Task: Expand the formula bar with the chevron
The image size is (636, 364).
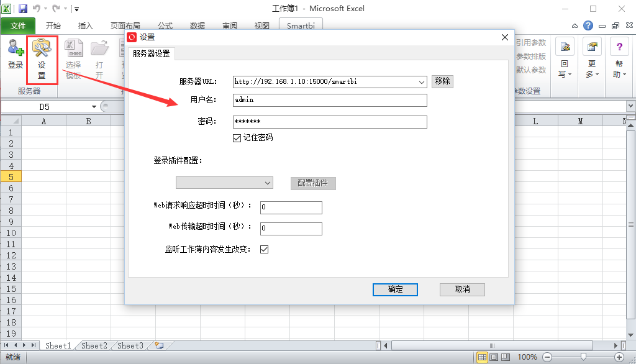Action: tap(630, 106)
